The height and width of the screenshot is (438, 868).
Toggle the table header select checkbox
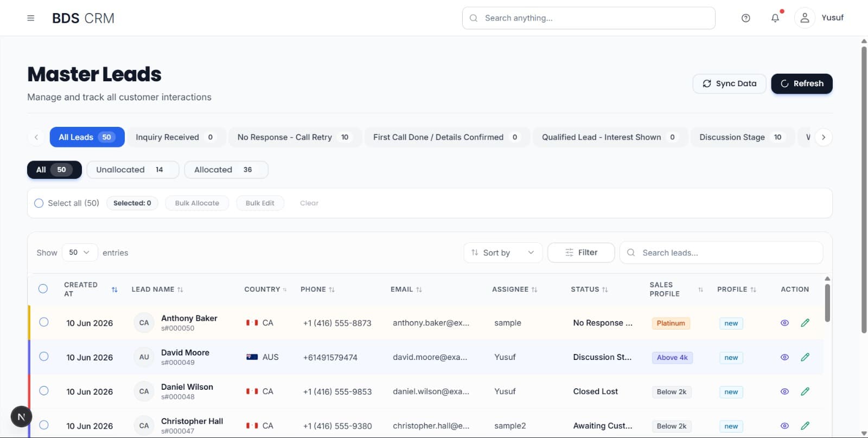(43, 289)
